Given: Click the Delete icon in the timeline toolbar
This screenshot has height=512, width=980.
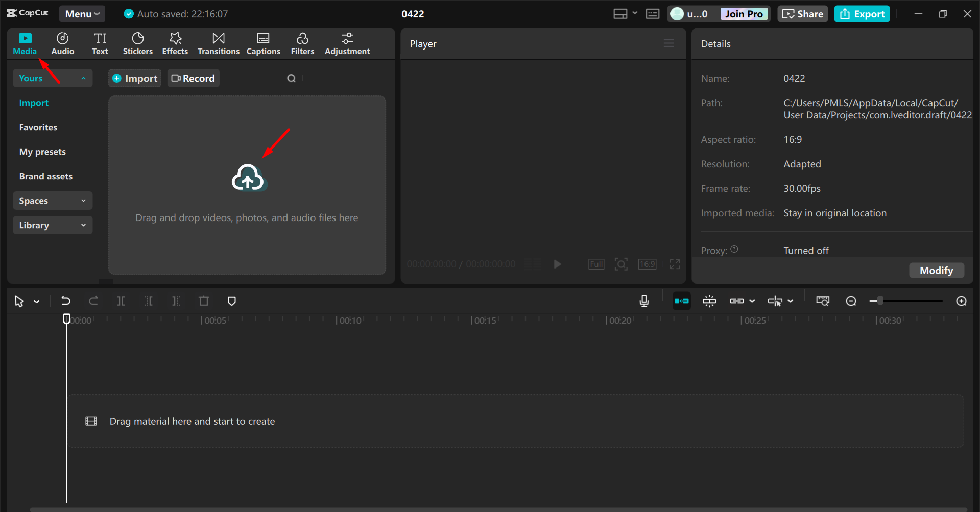Looking at the screenshot, I should click(203, 301).
